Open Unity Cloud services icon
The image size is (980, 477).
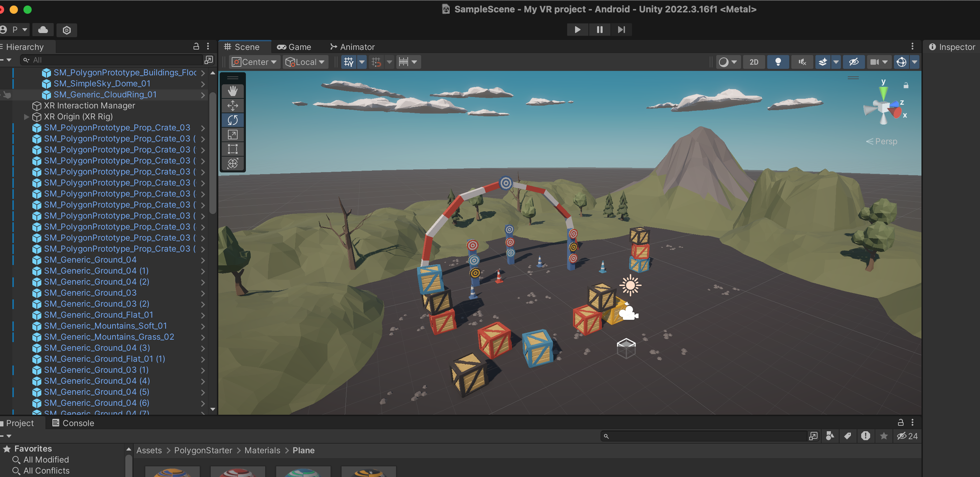point(43,30)
